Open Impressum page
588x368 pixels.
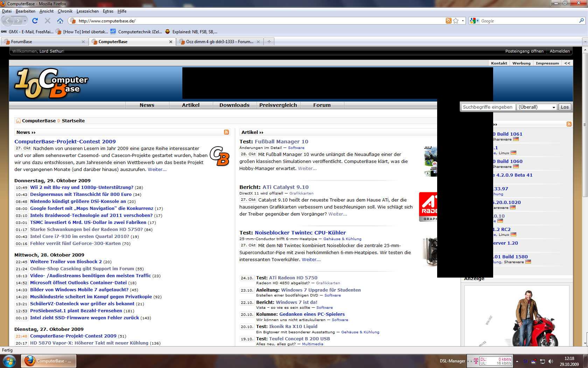tap(547, 63)
